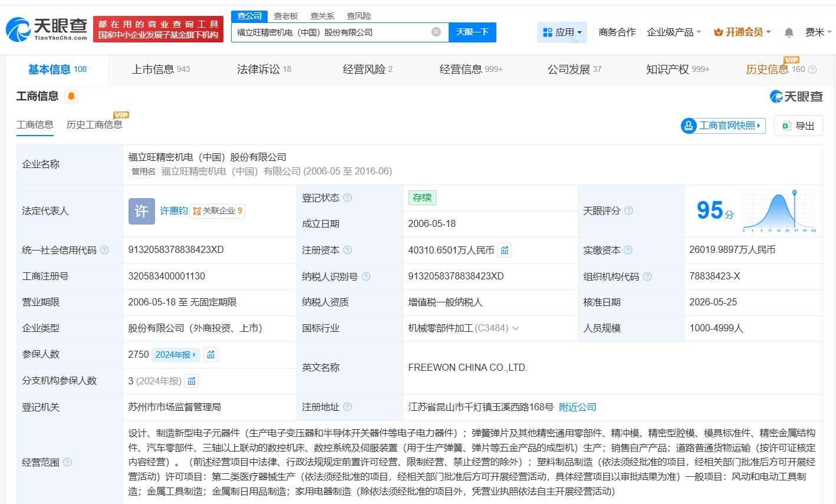Screen dimensions: 836x504
Task: Switch to the 查风险 search tab
Action: 359,16
